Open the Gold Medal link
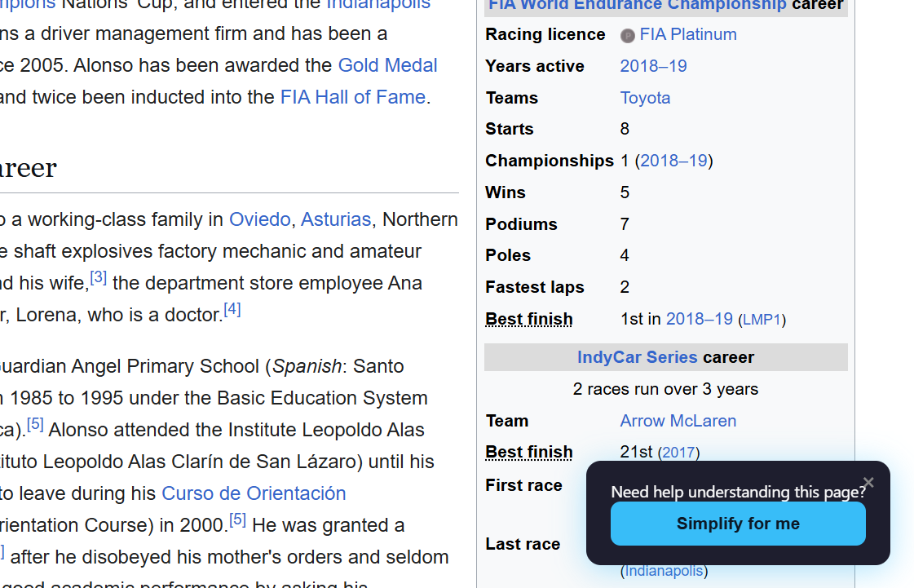The height and width of the screenshot is (588, 914). 387,65
